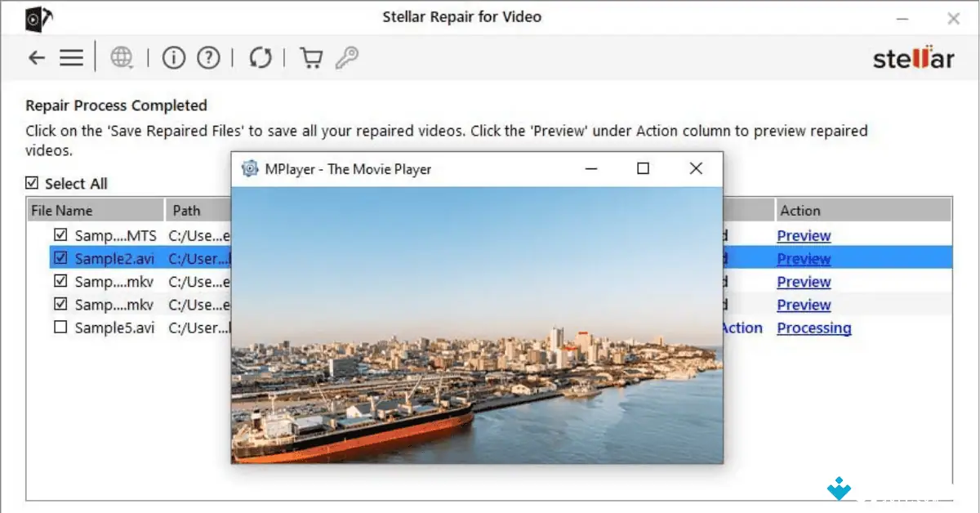Open the hamburger menu
Screen dimensions: 980x513
(x=71, y=57)
